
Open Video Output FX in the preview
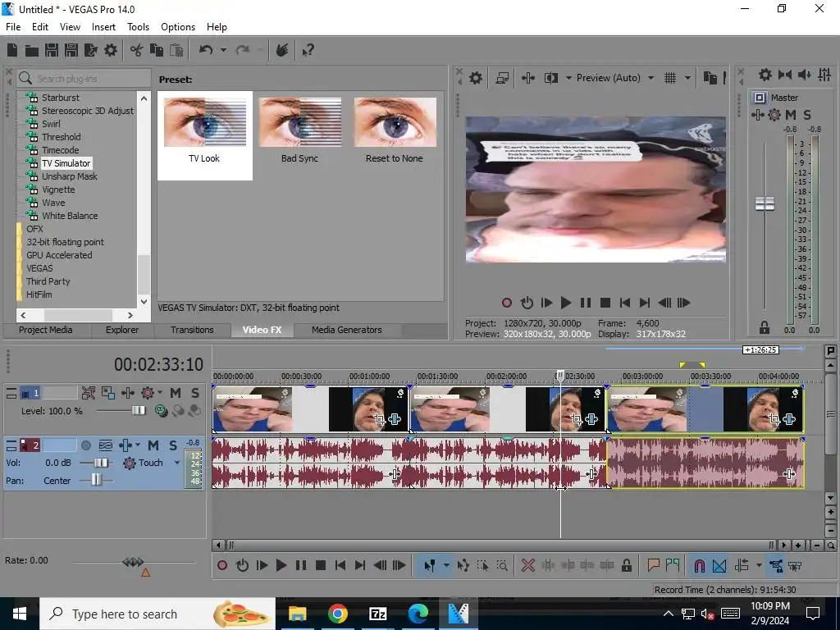point(528,78)
